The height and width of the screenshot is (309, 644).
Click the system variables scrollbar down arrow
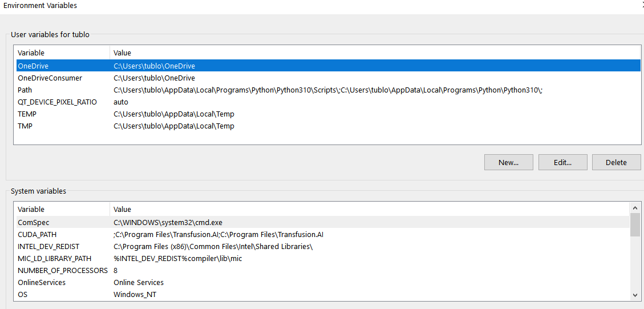[635, 295]
